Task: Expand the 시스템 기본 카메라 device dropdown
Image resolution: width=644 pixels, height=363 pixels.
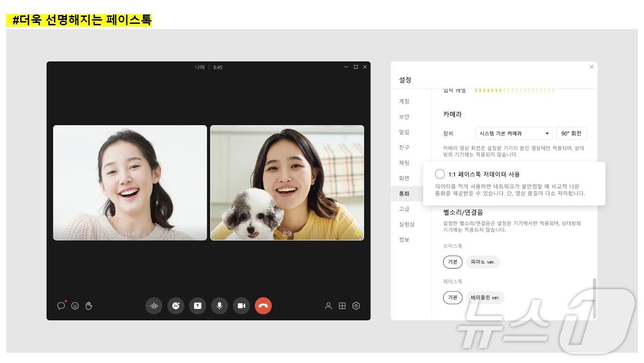Action: [514, 133]
